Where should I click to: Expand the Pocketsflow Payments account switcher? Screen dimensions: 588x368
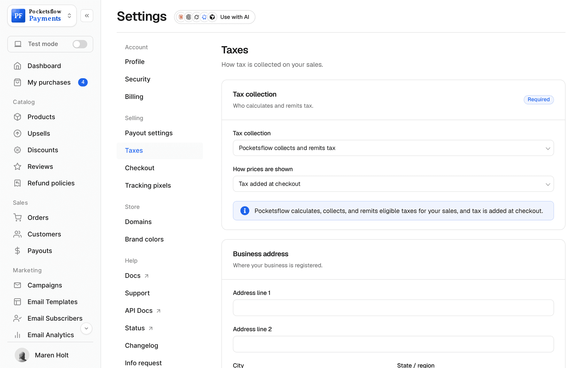click(42, 16)
